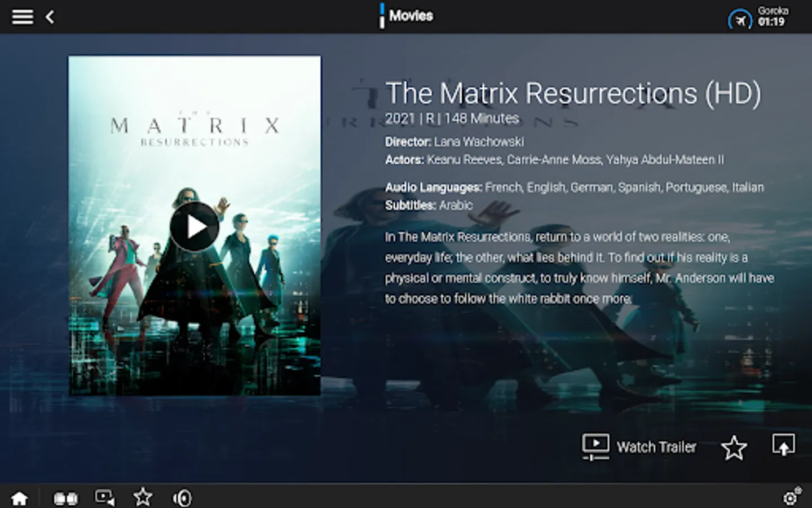Image resolution: width=812 pixels, height=508 pixels.
Task: Click the Movies header title
Action: click(411, 16)
